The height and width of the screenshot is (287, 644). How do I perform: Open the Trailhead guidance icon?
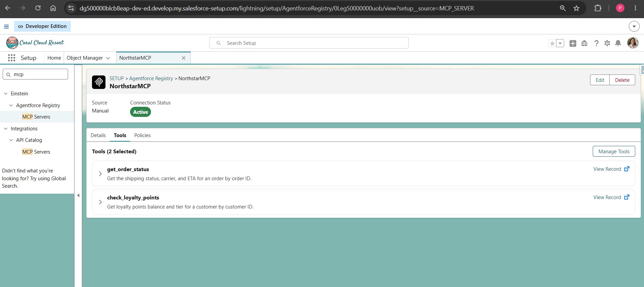point(584,43)
